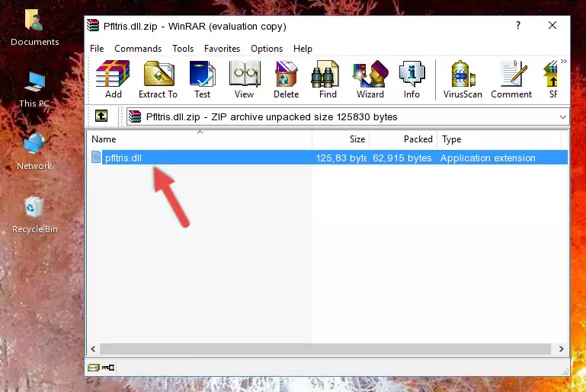Image resolution: width=586 pixels, height=392 pixels.
Task: Sort by Name column header
Action: (x=200, y=139)
